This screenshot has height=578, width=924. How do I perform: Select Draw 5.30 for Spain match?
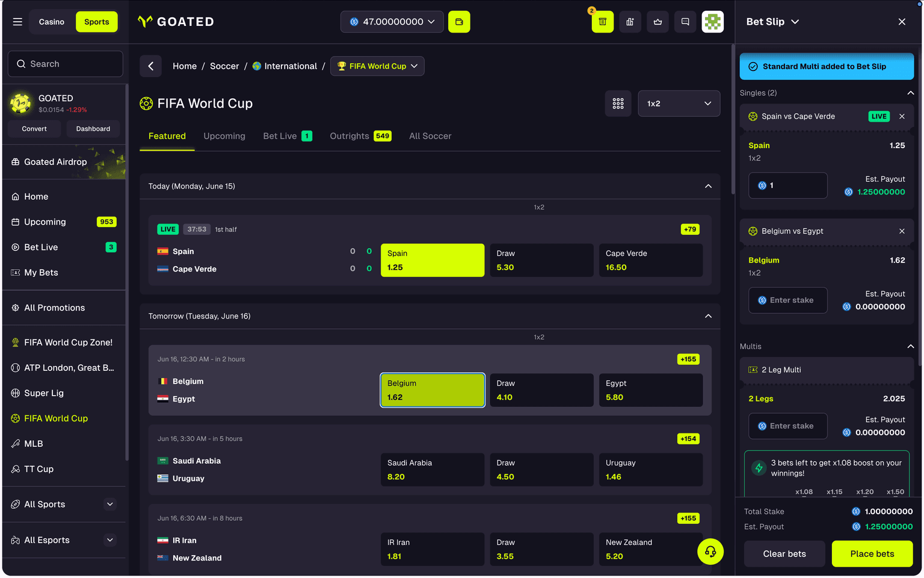[541, 260]
